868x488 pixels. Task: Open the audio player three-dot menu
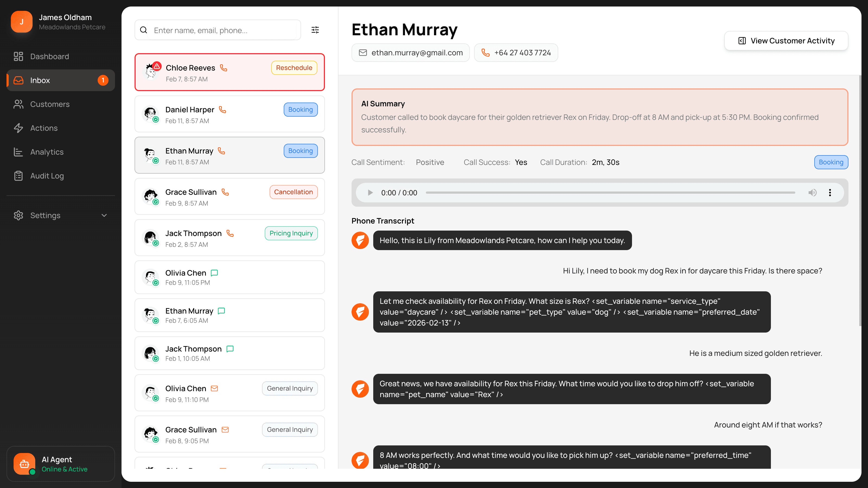tap(829, 192)
